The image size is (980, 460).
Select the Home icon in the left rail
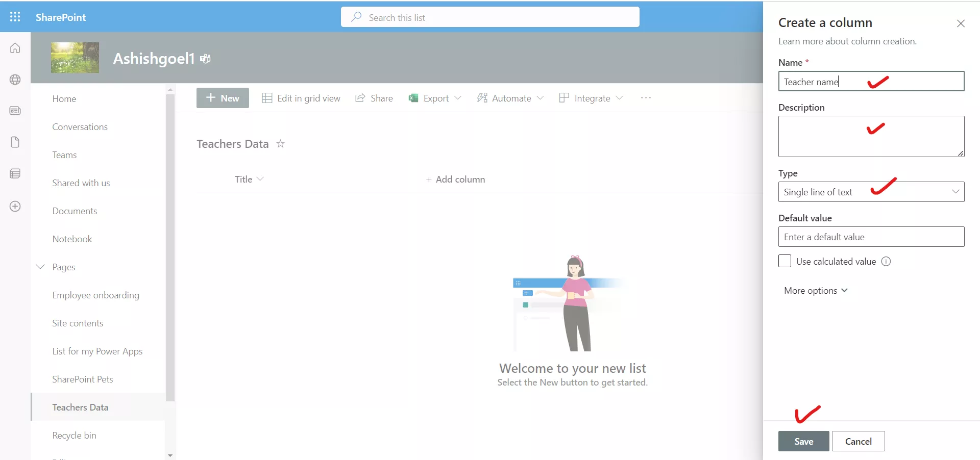(x=15, y=48)
